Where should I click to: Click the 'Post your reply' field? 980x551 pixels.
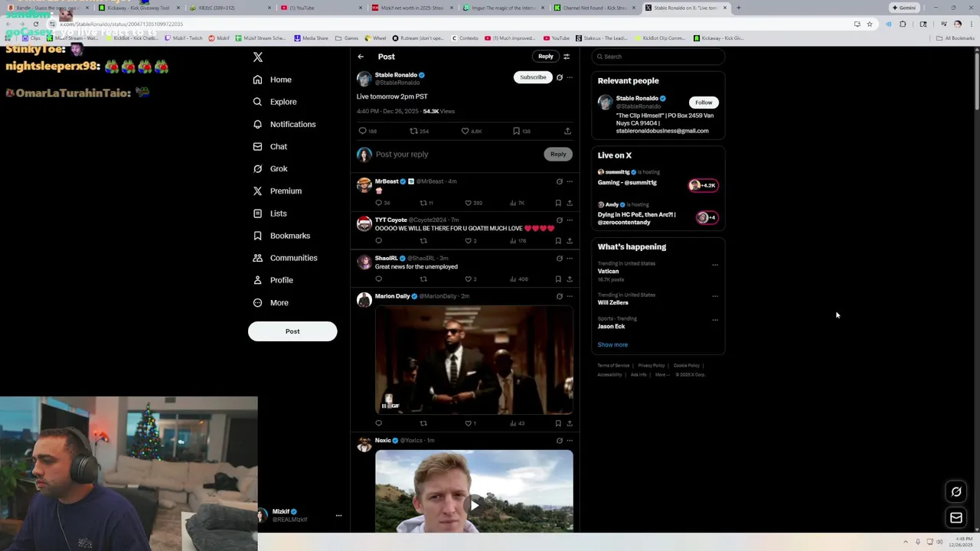point(458,155)
